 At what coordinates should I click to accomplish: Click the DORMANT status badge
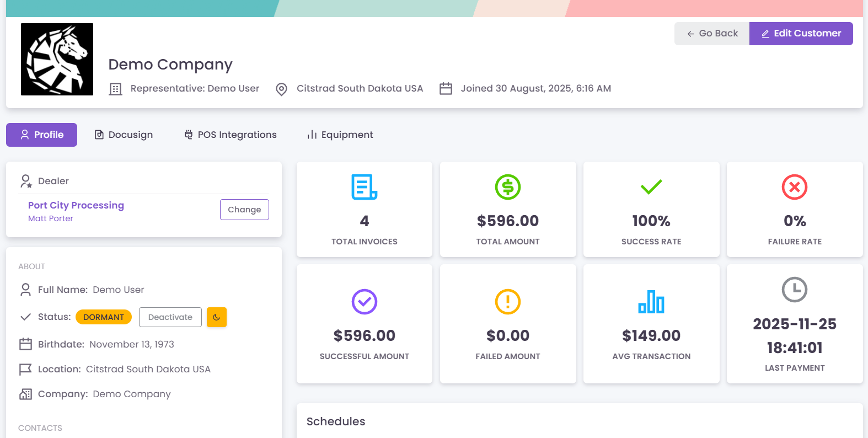tap(104, 317)
